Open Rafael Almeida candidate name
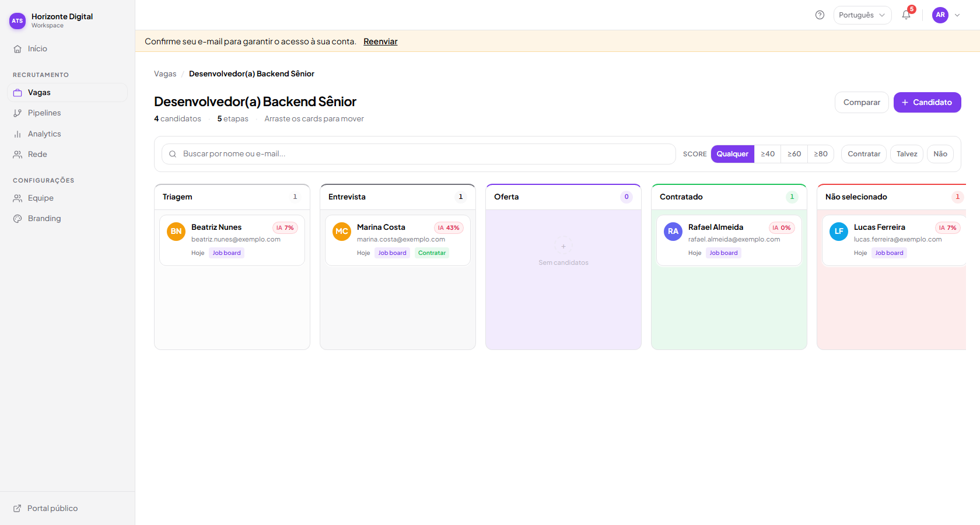The width and height of the screenshot is (980, 525). pyautogui.click(x=716, y=227)
